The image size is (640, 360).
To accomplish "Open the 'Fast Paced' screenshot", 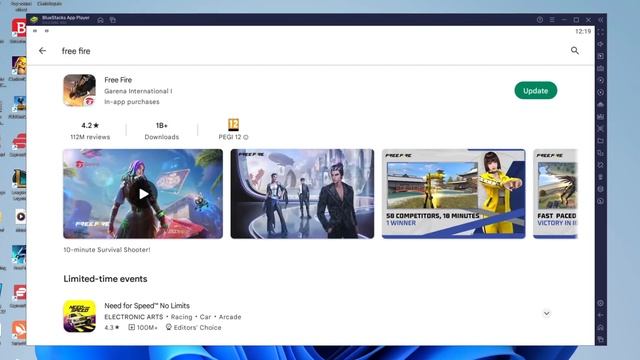I will pyautogui.click(x=556, y=194).
